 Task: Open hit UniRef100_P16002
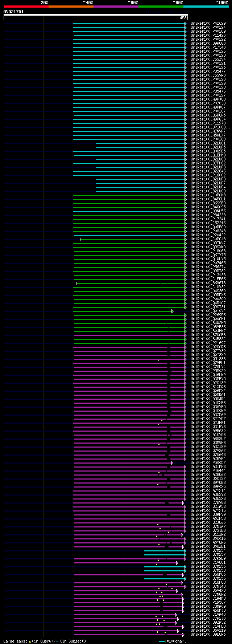[x=208, y=175]
